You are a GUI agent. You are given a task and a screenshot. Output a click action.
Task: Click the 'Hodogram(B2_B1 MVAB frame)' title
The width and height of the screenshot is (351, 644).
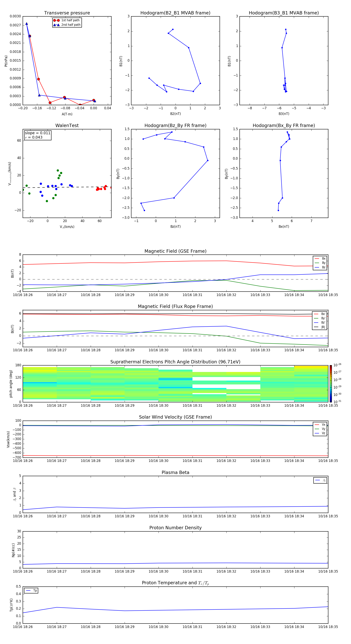coord(175,13)
